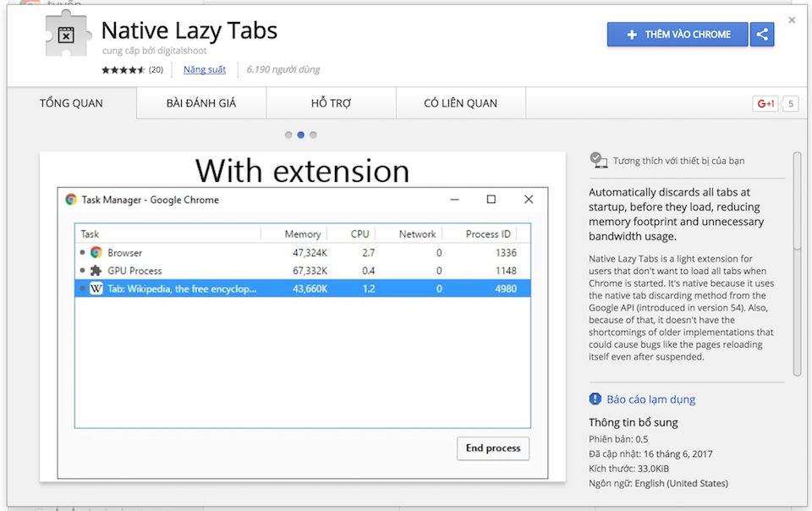Click the GPU Process puzzle piece icon
The height and width of the screenshot is (511, 812).
[x=96, y=270]
